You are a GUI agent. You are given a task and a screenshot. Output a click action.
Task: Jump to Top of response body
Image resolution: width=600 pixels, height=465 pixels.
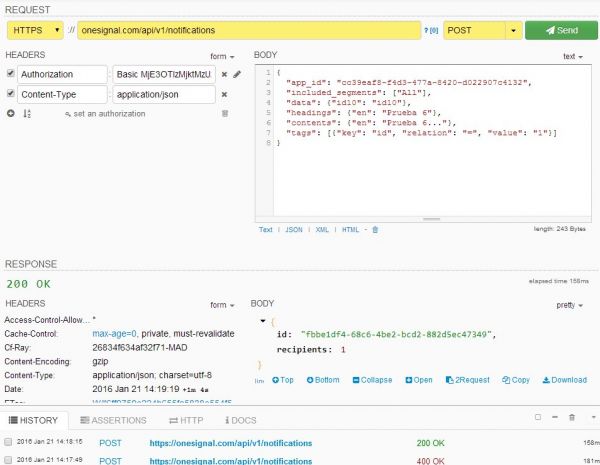(283, 380)
